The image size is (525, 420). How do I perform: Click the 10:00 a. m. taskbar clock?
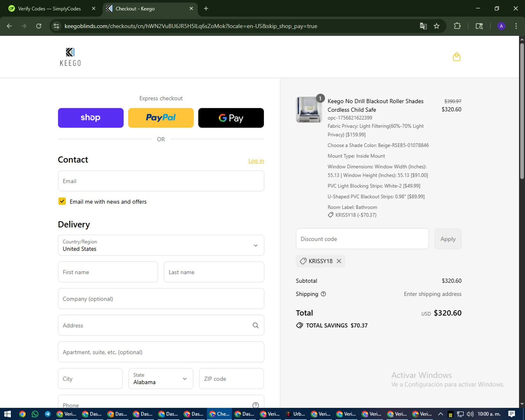click(489, 414)
